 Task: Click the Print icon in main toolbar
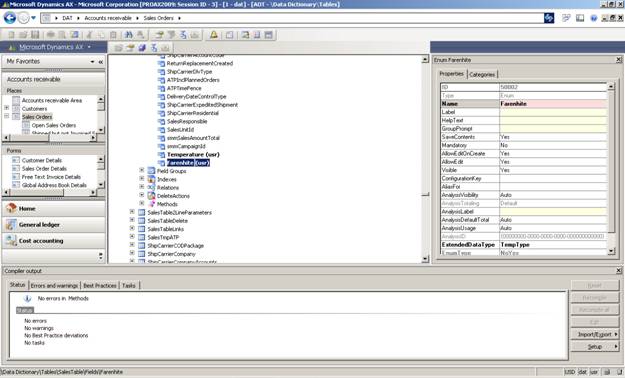coord(51,35)
